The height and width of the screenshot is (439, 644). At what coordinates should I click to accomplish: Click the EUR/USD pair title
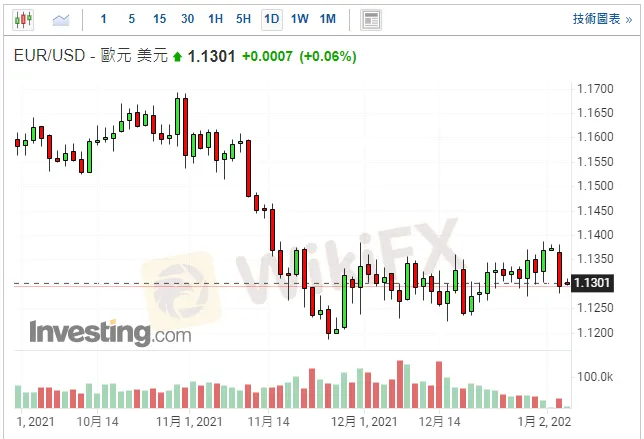pos(51,57)
